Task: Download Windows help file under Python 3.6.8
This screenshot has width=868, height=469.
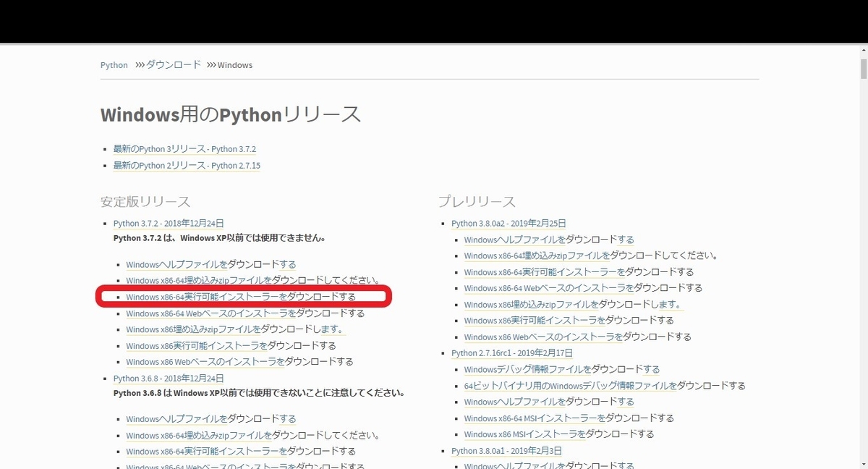Action: click(x=211, y=419)
